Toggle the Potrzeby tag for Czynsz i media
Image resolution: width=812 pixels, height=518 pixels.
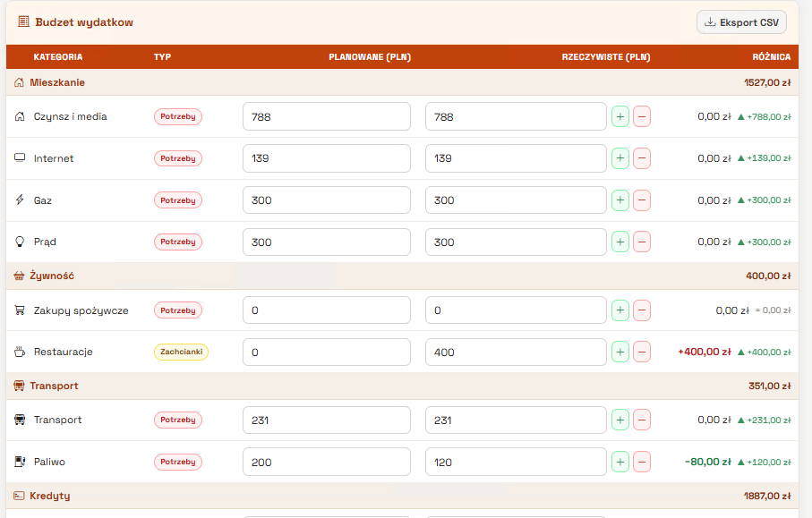(x=177, y=116)
